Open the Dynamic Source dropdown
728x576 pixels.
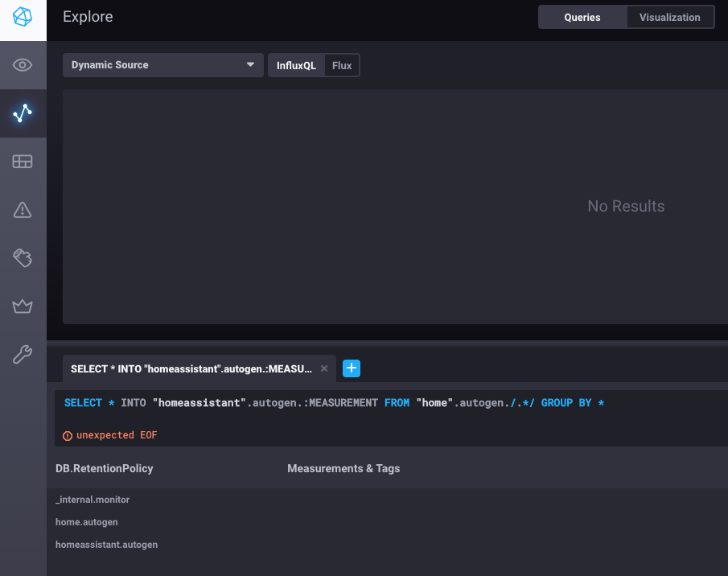click(163, 65)
